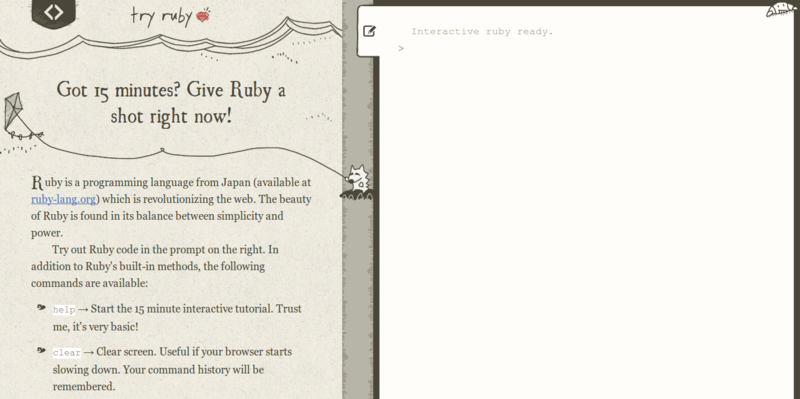Viewport: 800px width, 399px height.
Task: Focus the console prompt input line
Action: pos(587,48)
